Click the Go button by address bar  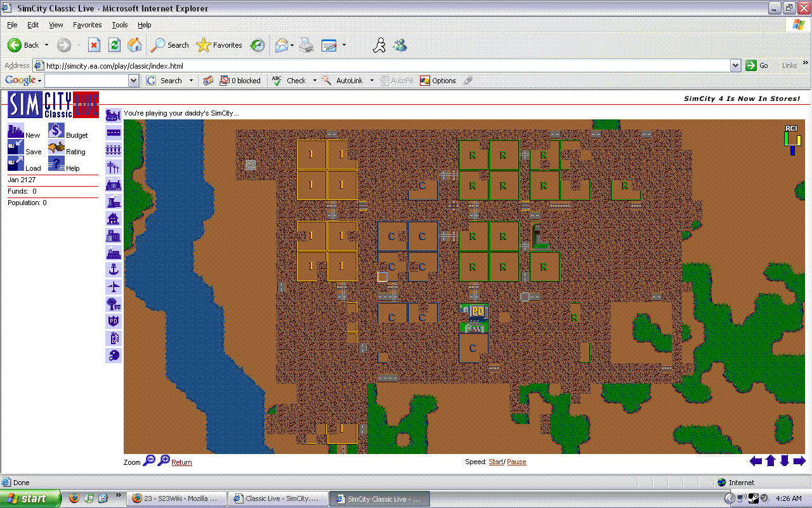tap(757, 65)
